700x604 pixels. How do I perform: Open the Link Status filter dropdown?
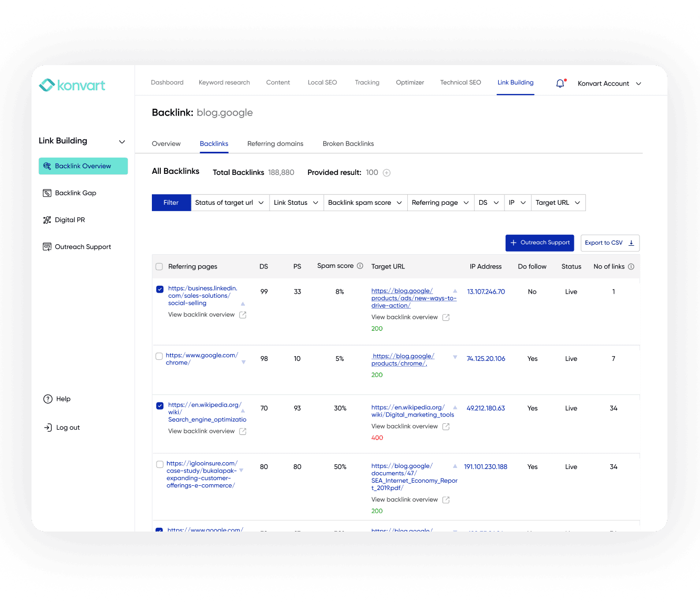click(296, 202)
